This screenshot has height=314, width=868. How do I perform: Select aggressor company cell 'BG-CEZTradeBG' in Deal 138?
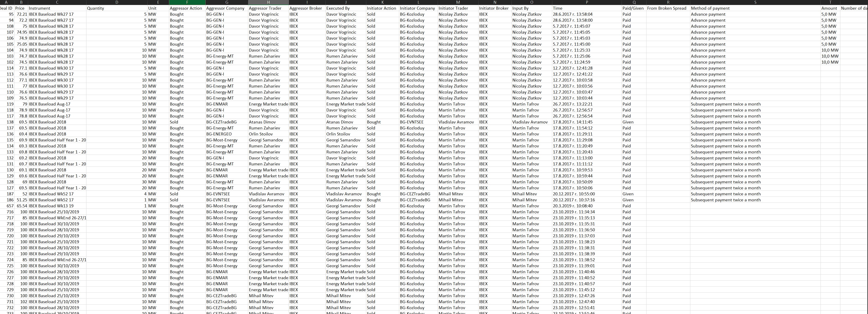(x=227, y=122)
